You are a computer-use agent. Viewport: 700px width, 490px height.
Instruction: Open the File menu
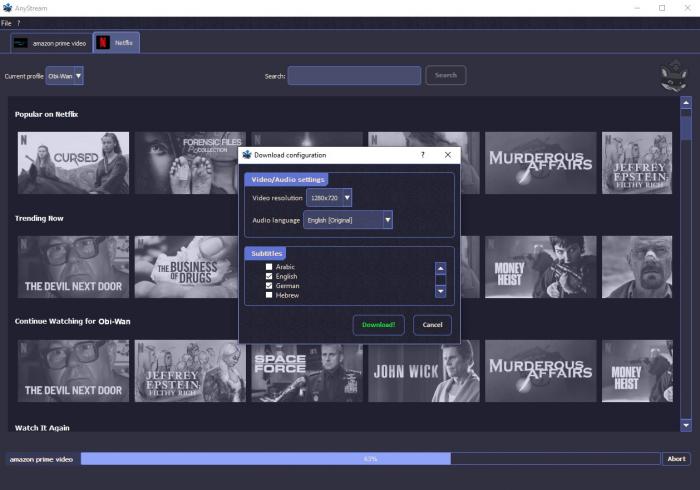[x=6, y=23]
